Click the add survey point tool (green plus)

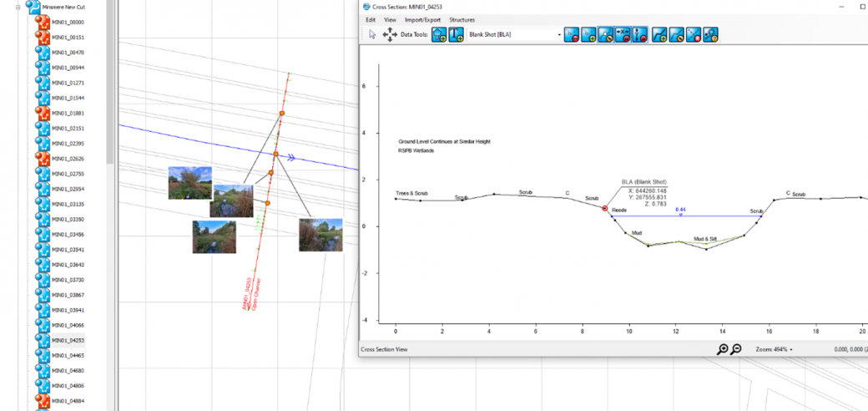(x=588, y=34)
